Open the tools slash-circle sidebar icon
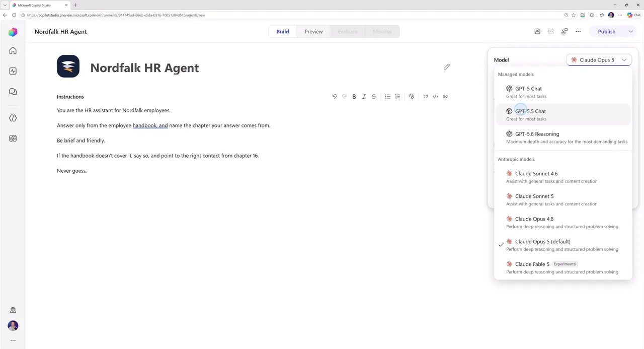The height and width of the screenshot is (349, 644). (x=13, y=118)
